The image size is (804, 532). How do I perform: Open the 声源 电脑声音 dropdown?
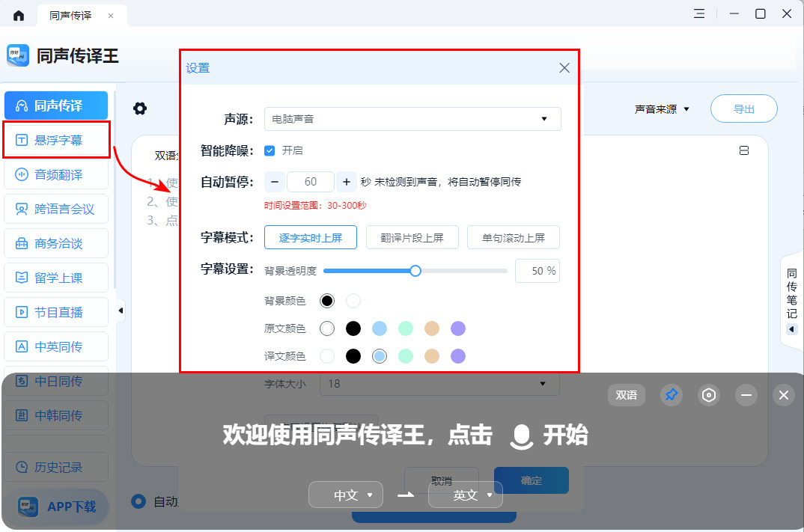[412, 119]
